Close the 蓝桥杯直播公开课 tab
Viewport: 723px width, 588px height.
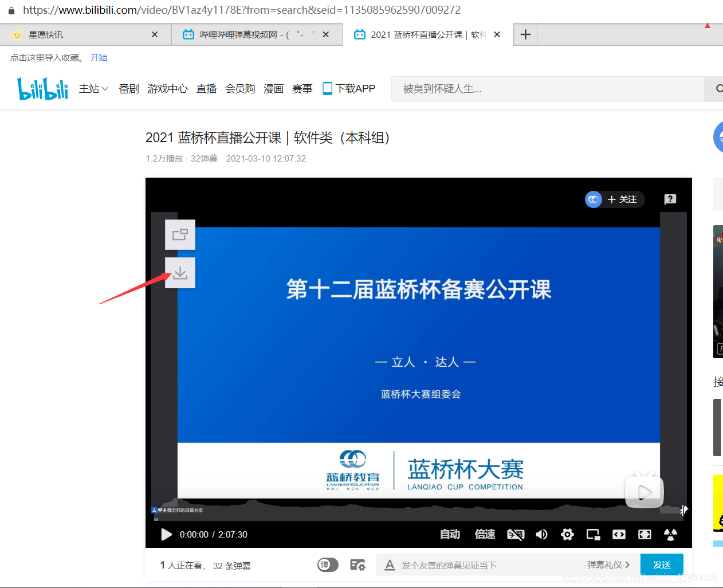[497, 34]
